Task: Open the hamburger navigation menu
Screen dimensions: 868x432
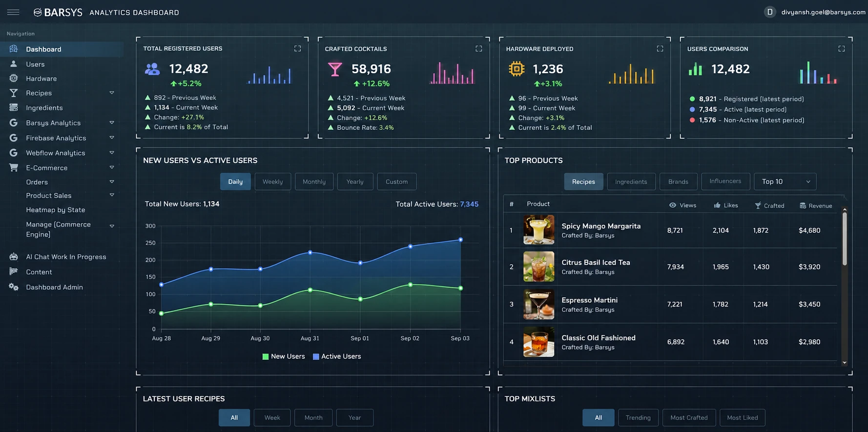Action: 13,12
